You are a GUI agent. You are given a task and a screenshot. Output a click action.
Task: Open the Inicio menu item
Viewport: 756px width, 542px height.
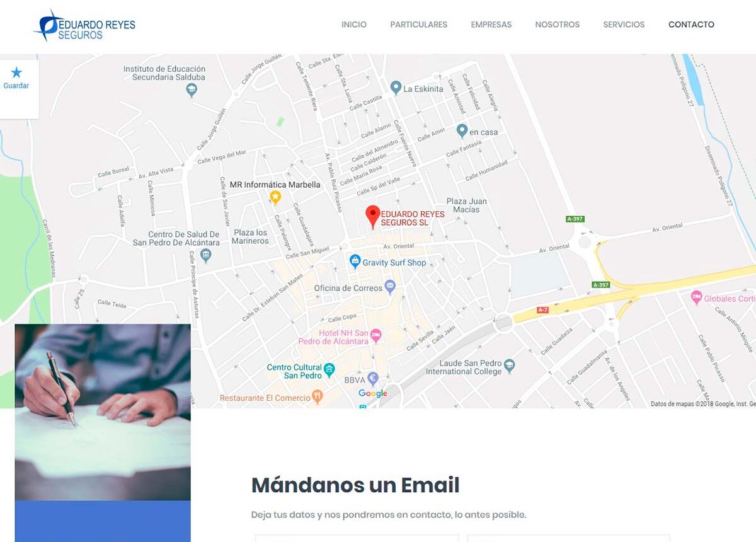(x=354, y=25)
